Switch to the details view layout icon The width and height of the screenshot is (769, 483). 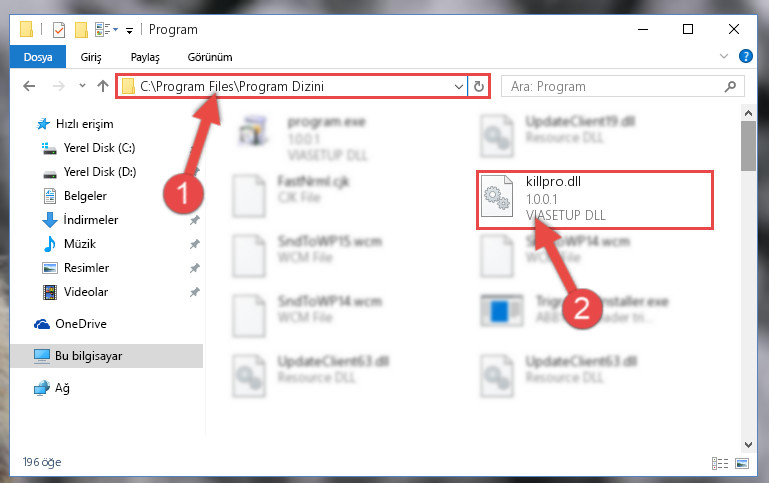[720, 463]
